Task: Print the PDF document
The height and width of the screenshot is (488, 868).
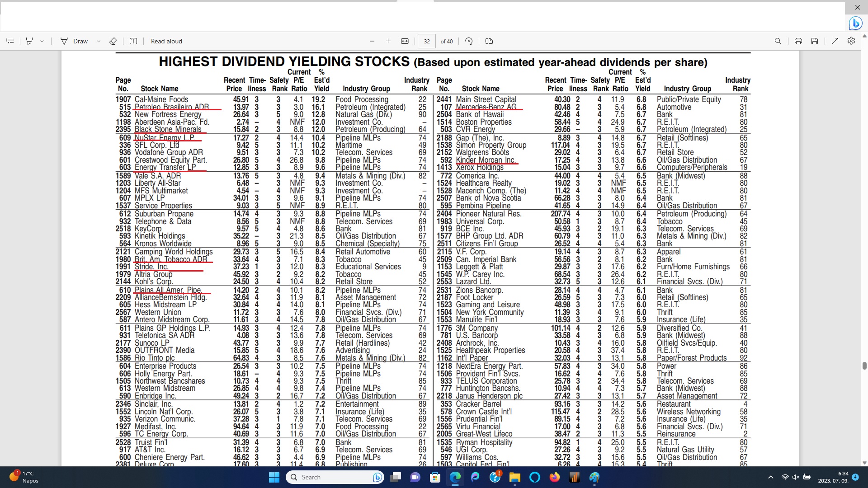Action: click(798, 41)
